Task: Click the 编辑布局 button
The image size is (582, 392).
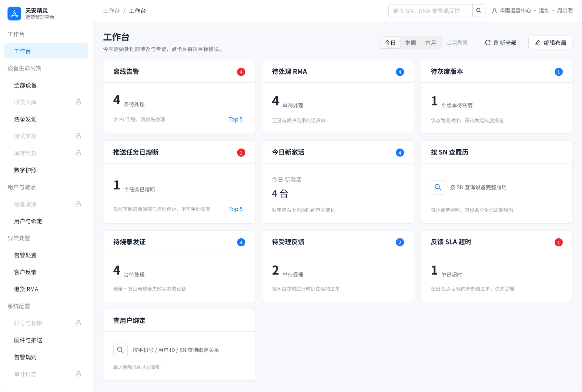Action: pos(550,43)
